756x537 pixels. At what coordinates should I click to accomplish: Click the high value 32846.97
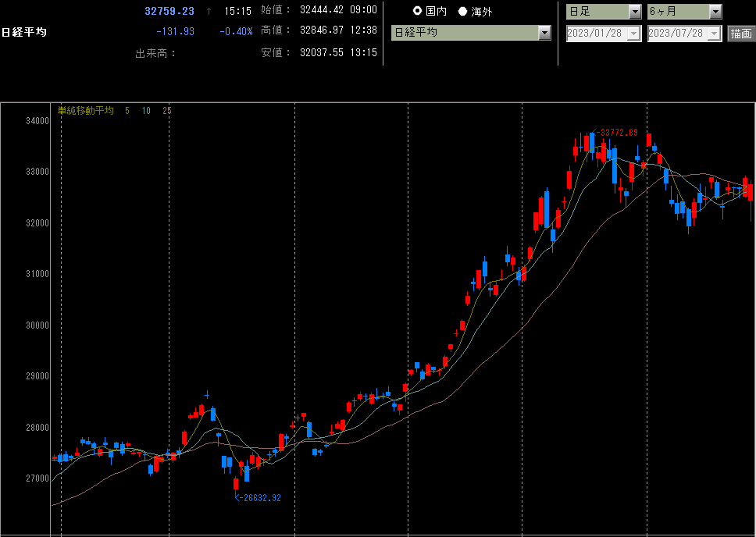click(x=322, y=30)
